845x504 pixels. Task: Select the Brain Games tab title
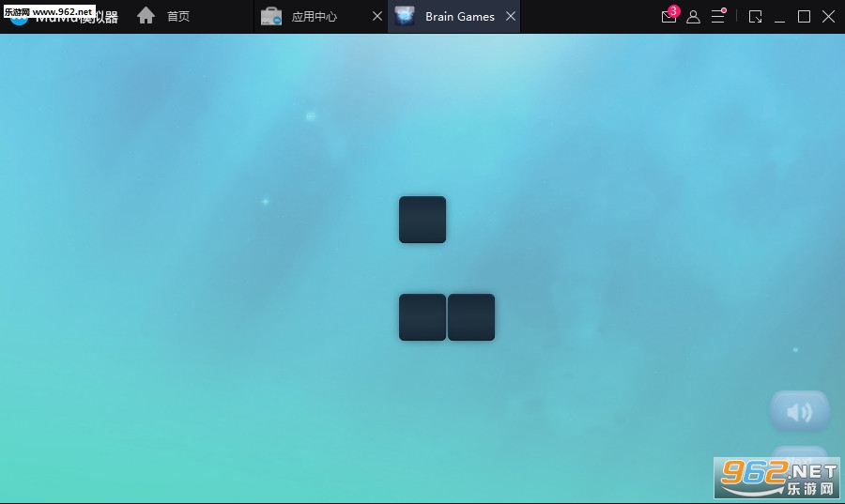tap(460, 17)
